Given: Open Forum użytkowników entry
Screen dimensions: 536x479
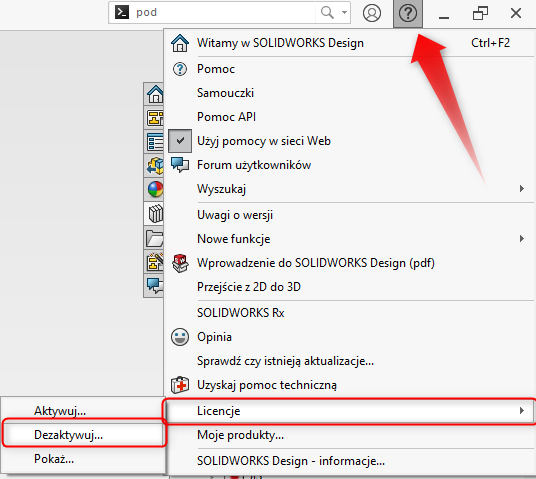Looking at the screenshot, I should (350, 165).
